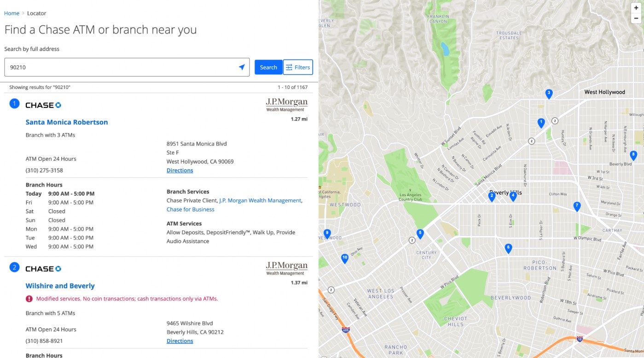Click map pin number 10
The width and height of the screenshot is (644, 358).
tap(345, 259)
